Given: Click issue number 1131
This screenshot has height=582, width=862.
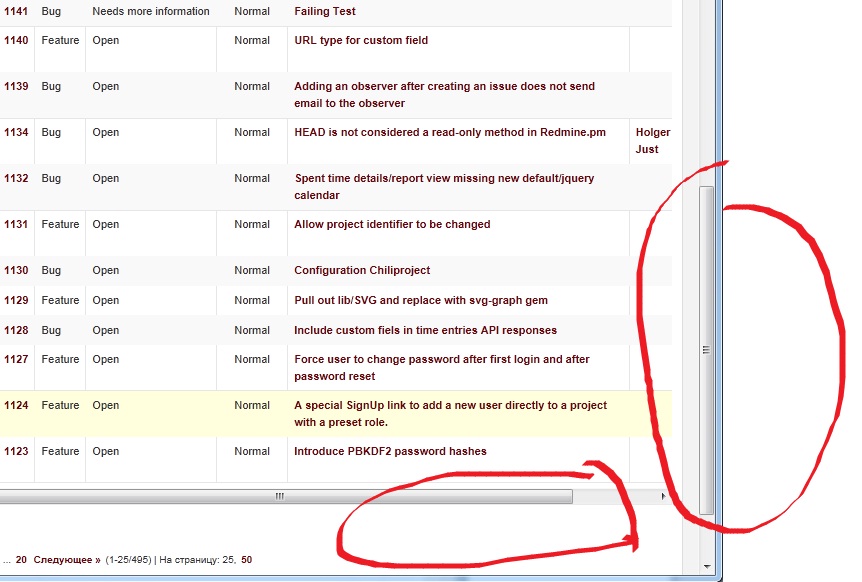Looking at the screenshot, I should click(16, 224).
